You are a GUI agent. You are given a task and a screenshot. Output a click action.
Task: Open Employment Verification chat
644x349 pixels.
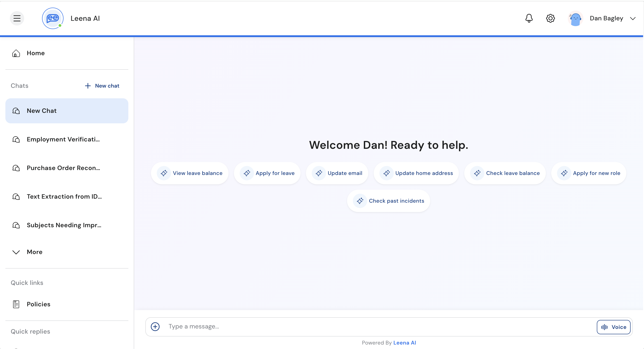[63, 139]
